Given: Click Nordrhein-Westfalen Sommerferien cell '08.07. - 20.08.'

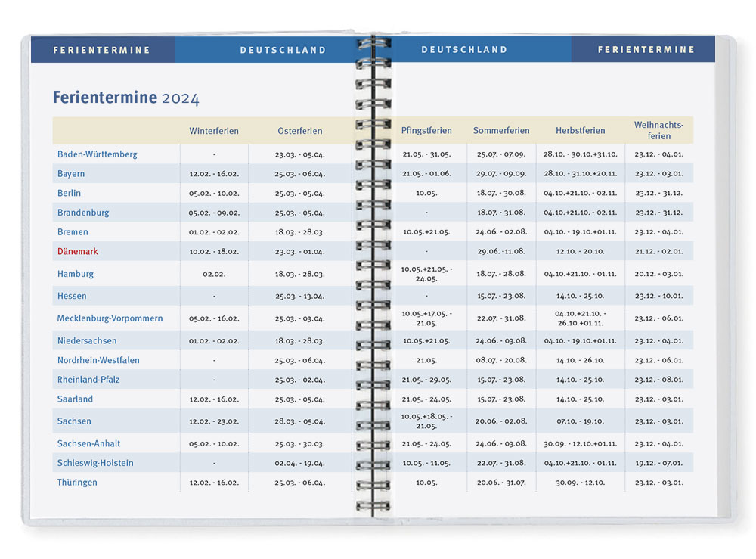Looking at the screenshot, I should coord(501,360).
